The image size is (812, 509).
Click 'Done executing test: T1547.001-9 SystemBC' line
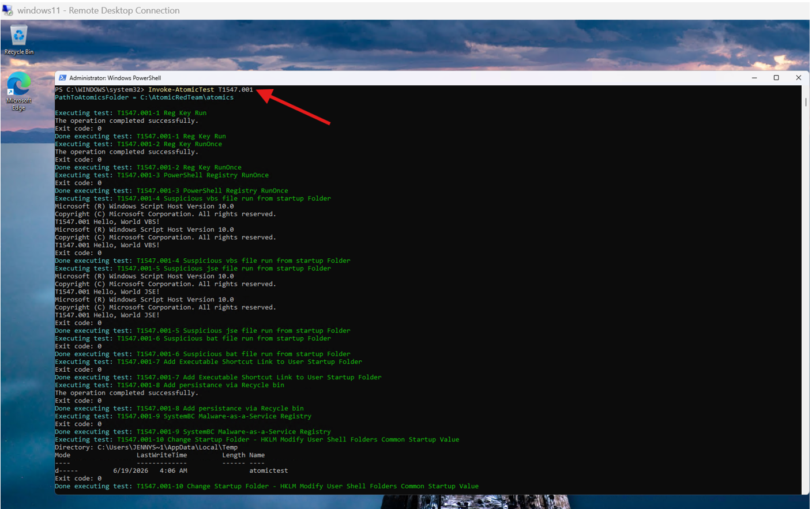(x=193, y=432)
